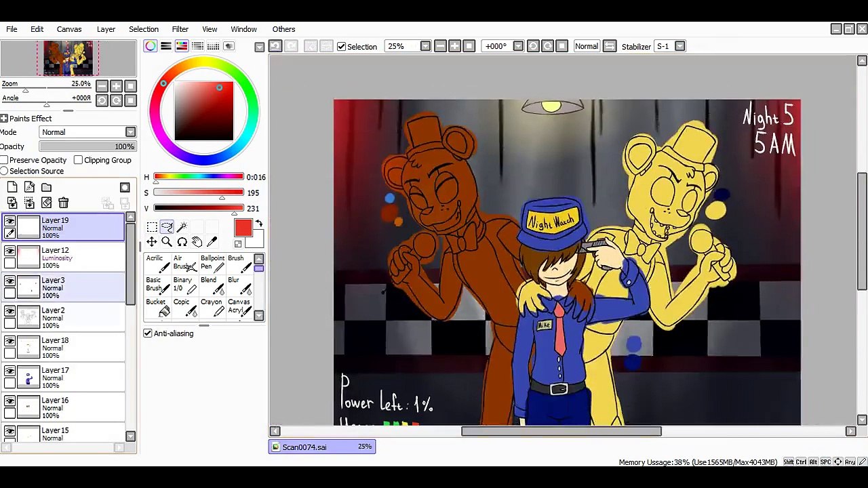Open the Selection menu

click(x=144, y=29)
